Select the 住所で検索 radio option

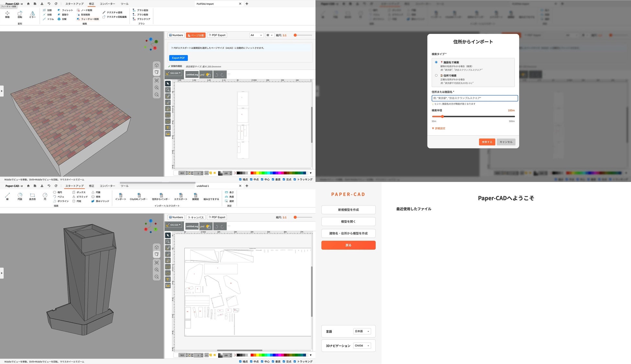tap(436, 75)
